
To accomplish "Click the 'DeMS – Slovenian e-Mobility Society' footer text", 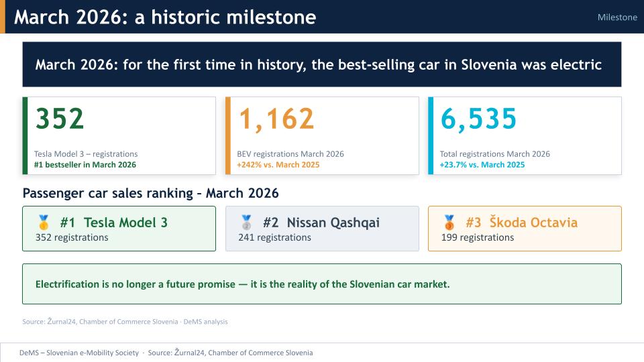I will (79, 353).
